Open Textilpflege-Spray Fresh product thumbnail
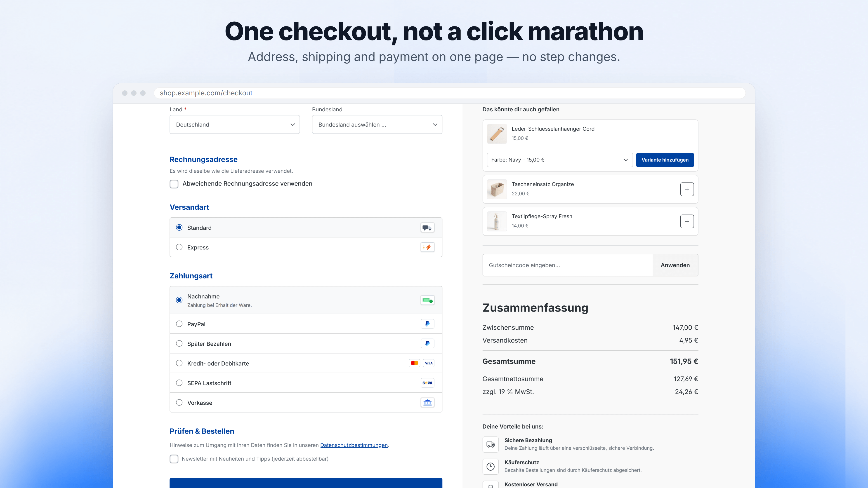The width and height of the screenshot is (868, 488). [497, 221]
